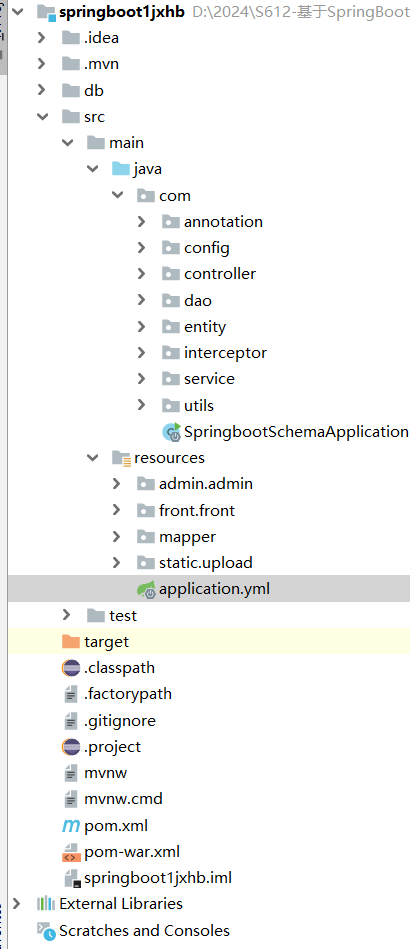Expand the .idea folder arrow
This screenshot has height=949, width=410.
coord(41,38)
